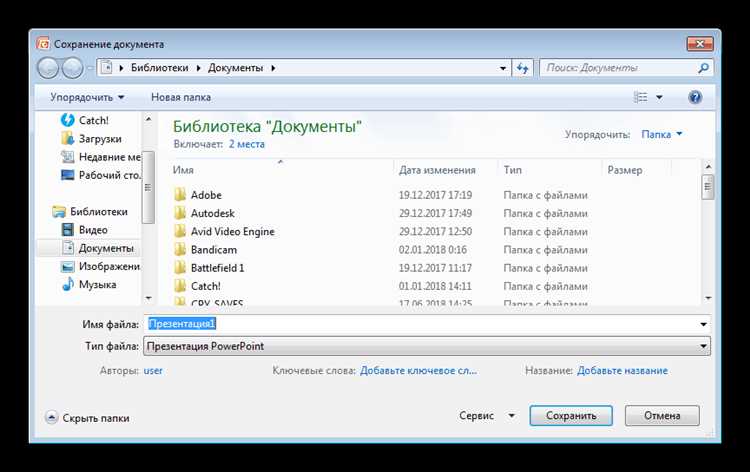The height and width of the screenshot is (472, 750).
Task: Click the Библиотеки node in sidebar
Action: coord(90,211)
